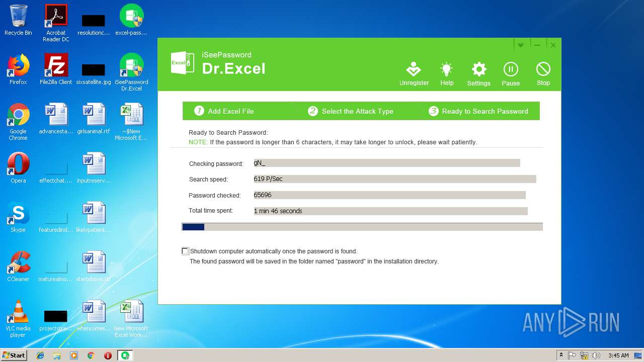Open Settings gear in Dr.Excel
Screen dimensions: 644x362
pos(478,74)
